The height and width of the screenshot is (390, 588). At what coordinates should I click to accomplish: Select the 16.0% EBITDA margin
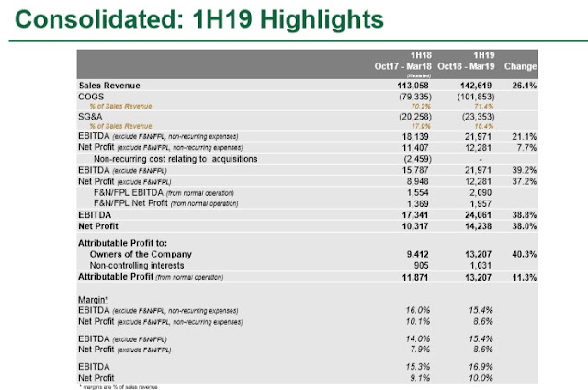(417, 310)
